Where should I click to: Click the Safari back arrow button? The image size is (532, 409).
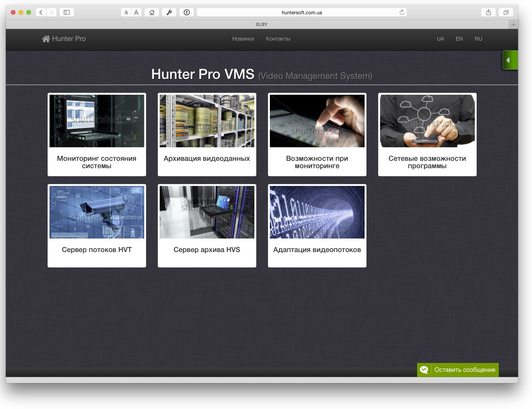click(41, 12)
